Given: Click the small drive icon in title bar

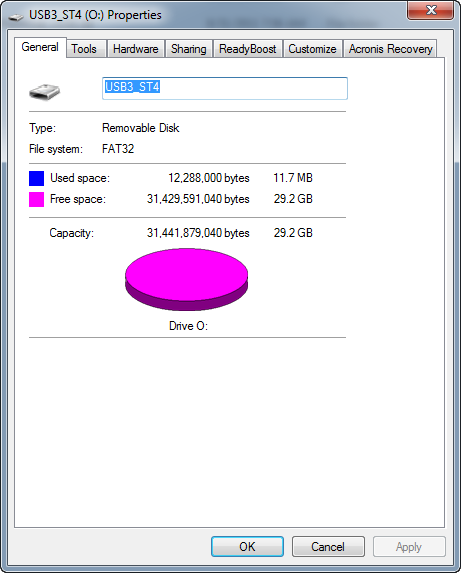Looking at the screenshot, I should pyautogui.click(x=16, y=16).
